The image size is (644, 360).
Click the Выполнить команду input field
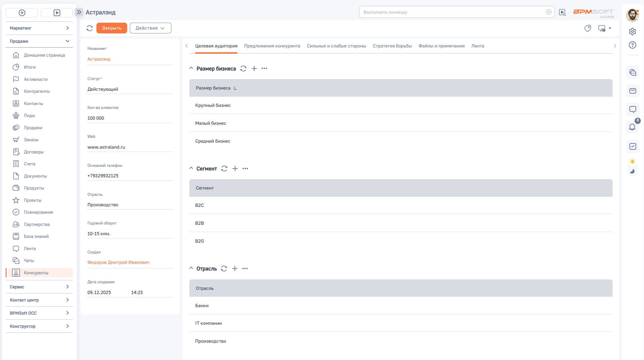click(x=452, y=12)
